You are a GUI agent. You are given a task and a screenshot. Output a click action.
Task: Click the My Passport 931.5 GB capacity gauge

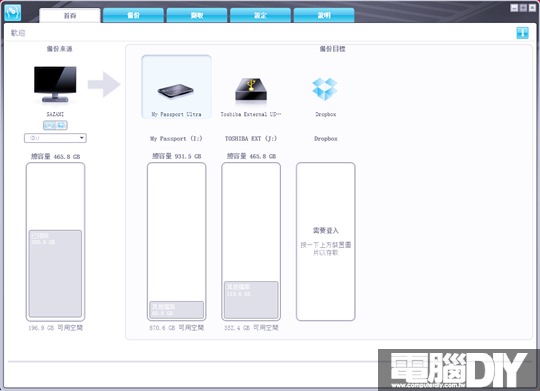click(x=177, y=241)
